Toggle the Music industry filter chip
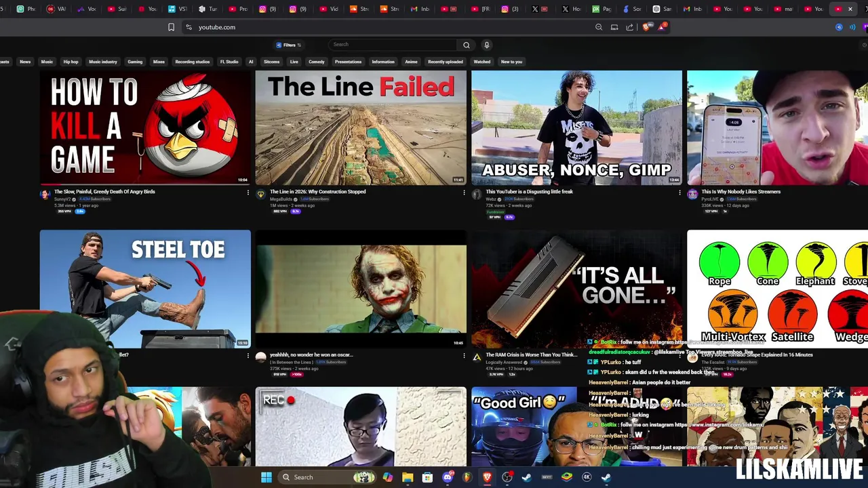The image size is (868, 488). (x=103, y=62)
